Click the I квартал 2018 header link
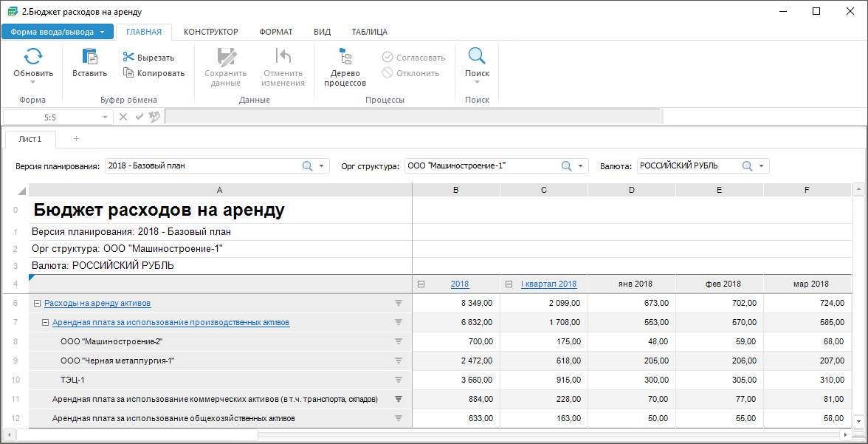Screen dimensions: 868x444 [x=548, y=284]
